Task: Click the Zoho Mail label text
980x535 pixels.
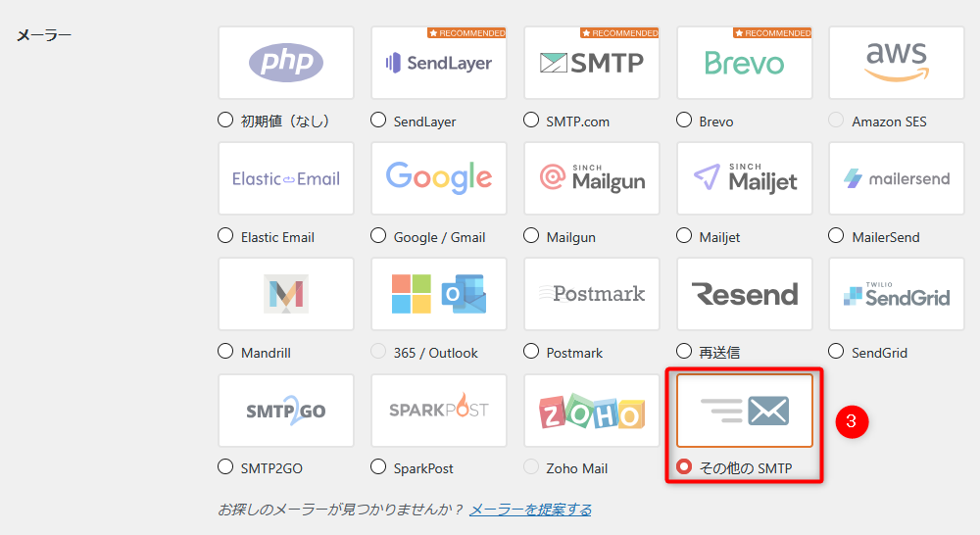Action: pyautogui.click(x=577, y=468)
